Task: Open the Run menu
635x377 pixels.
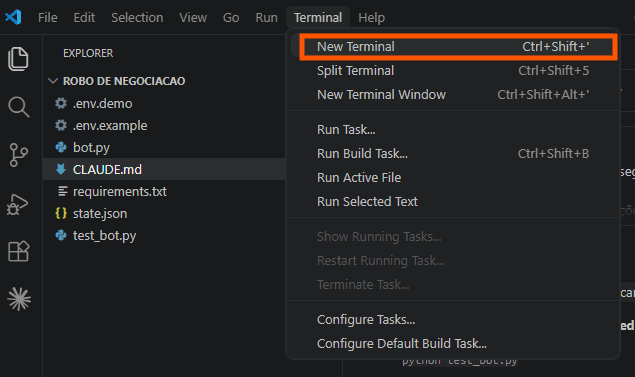Action: (x=266, y=17)
